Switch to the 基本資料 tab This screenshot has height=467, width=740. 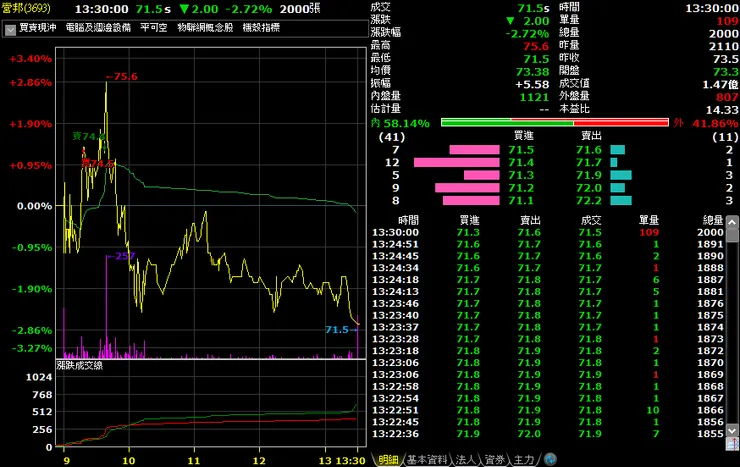tap(427, 459)
